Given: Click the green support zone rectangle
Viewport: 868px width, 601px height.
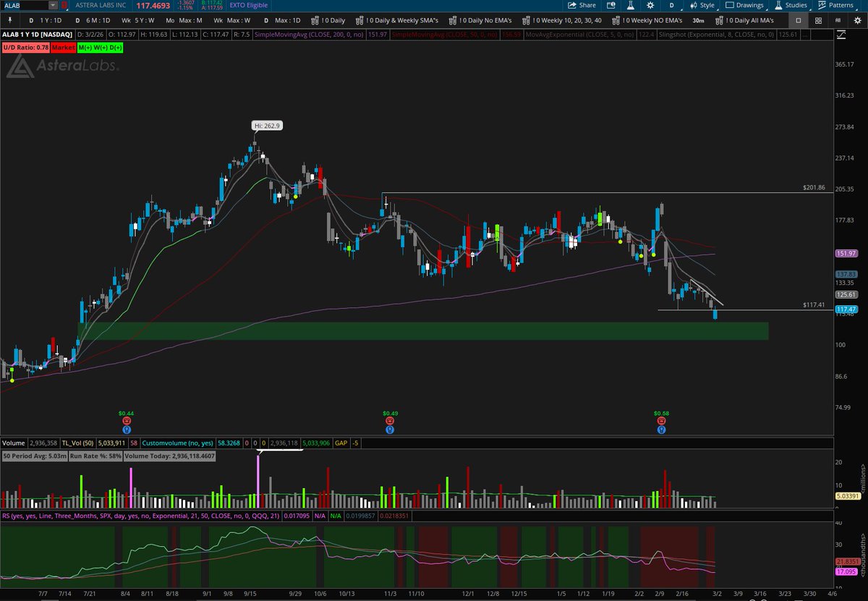Looking at the screenshot, I should tap(422, 331).
